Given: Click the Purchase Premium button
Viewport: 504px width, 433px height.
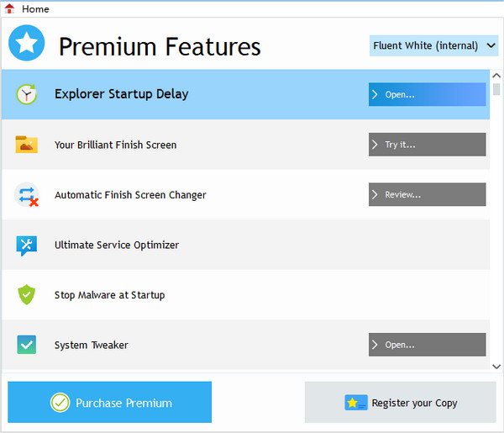Looking at the screenshot, I should [x=110, y=403].
